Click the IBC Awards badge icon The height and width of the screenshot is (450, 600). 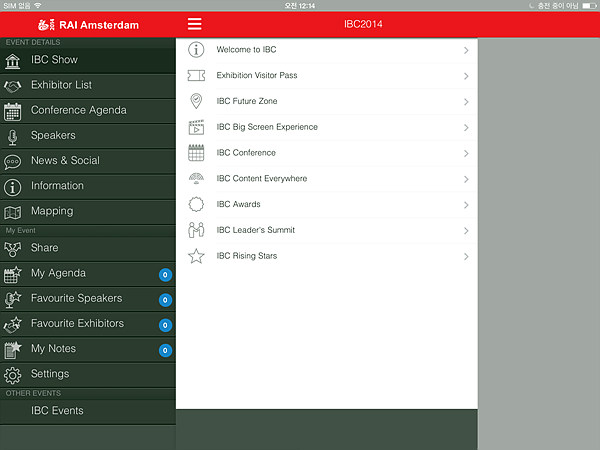[196, 204]
